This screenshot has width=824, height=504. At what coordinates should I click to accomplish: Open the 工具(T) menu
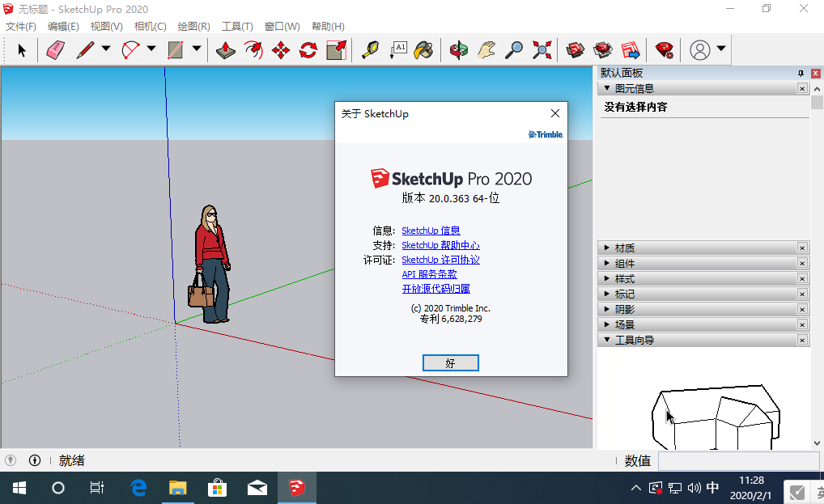coord(237,26)
